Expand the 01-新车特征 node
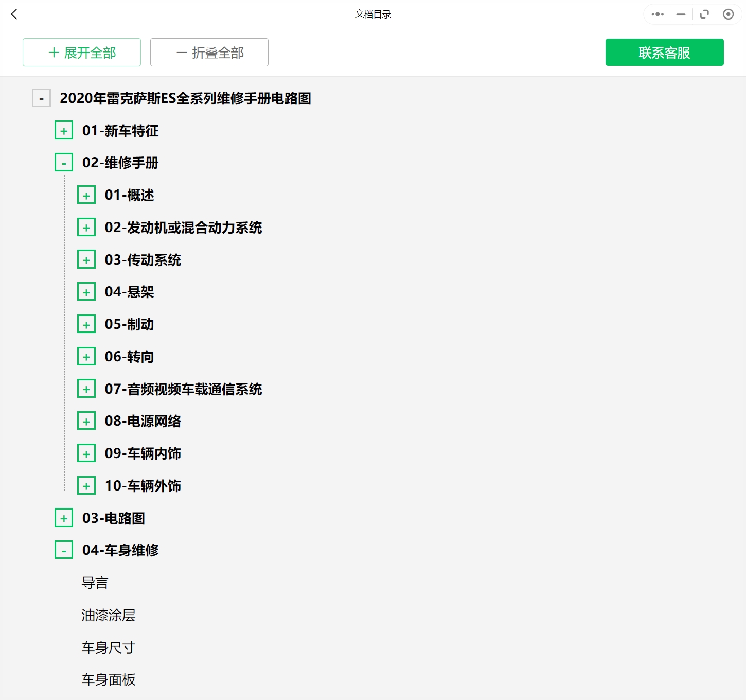Screen dimensions: 746x700 63,130
